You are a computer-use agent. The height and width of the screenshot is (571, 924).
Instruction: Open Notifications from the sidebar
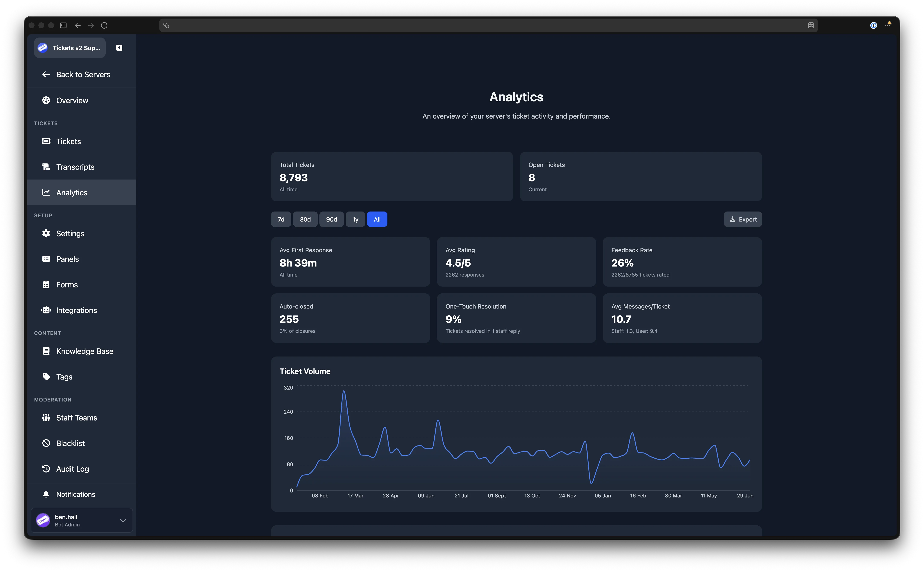pyautogui.click(x=82, y=494)
